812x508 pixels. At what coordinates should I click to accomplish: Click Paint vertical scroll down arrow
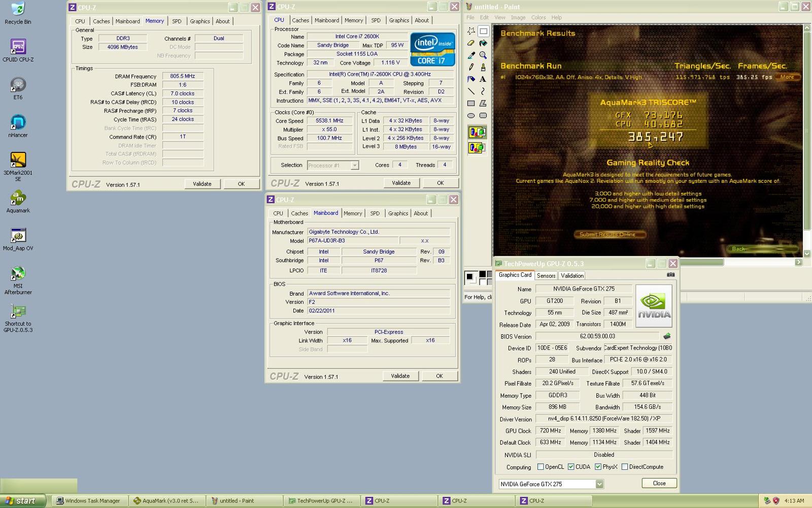click(x=807, y=253)
